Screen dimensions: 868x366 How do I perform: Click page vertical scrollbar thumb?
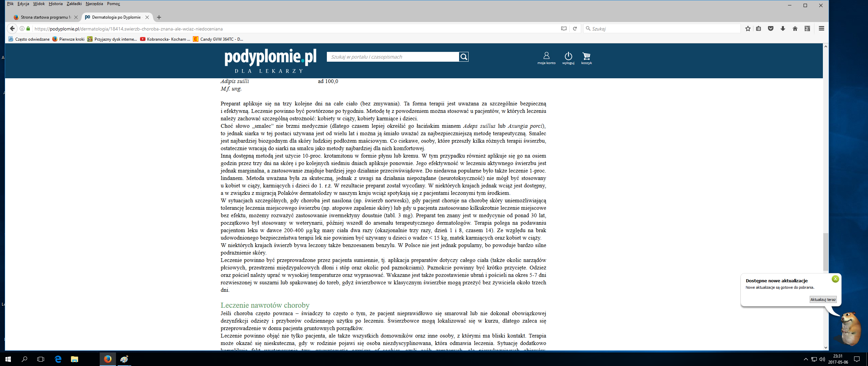[826, 252]
